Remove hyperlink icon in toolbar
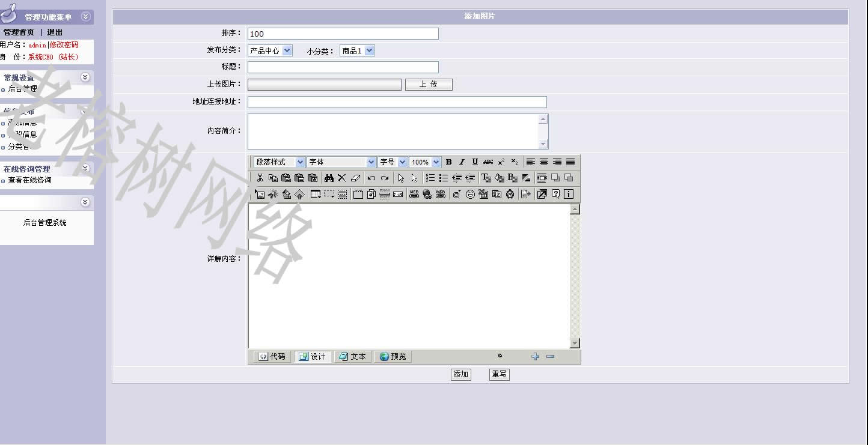 441,194
